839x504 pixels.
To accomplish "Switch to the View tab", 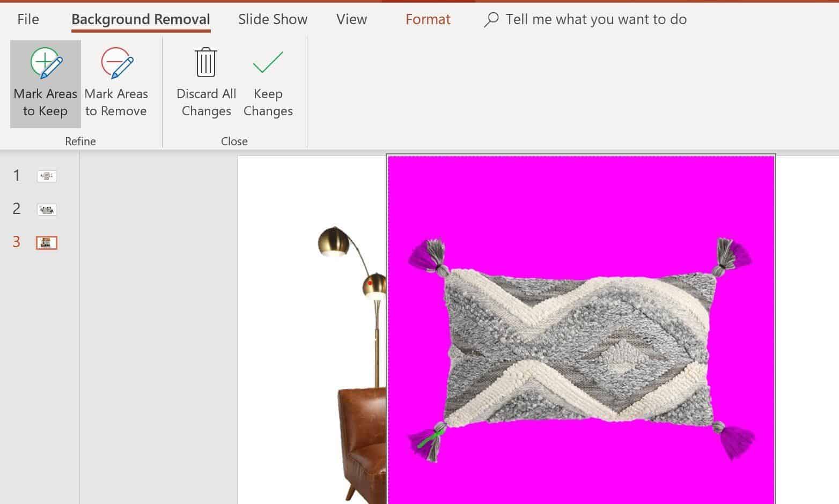I will point(351,19).
